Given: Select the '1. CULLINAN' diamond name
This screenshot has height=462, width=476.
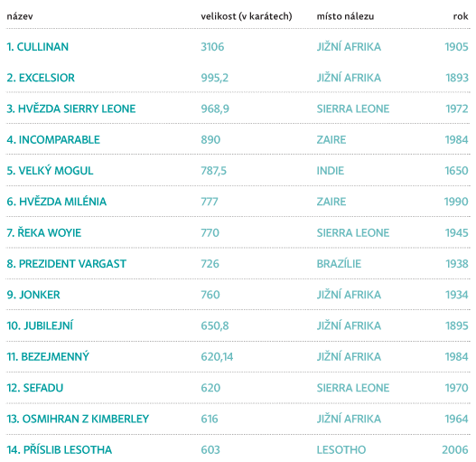Looking at the screenshot, I should (38, 47).
